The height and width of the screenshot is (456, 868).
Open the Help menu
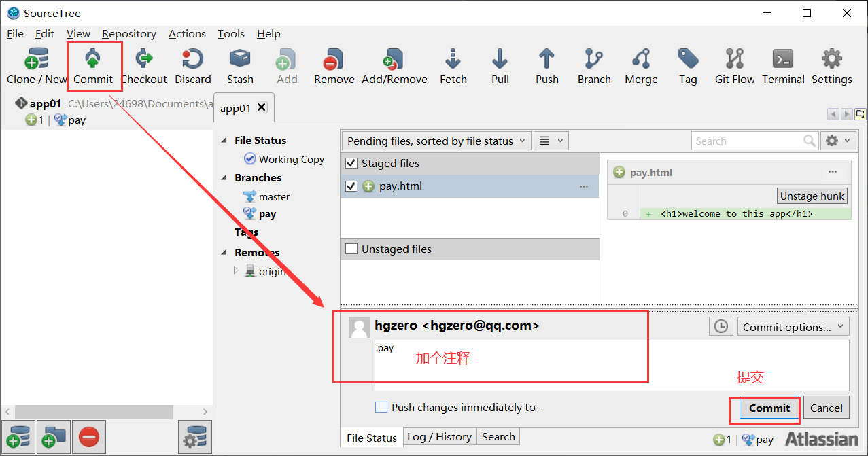point(268,33)
